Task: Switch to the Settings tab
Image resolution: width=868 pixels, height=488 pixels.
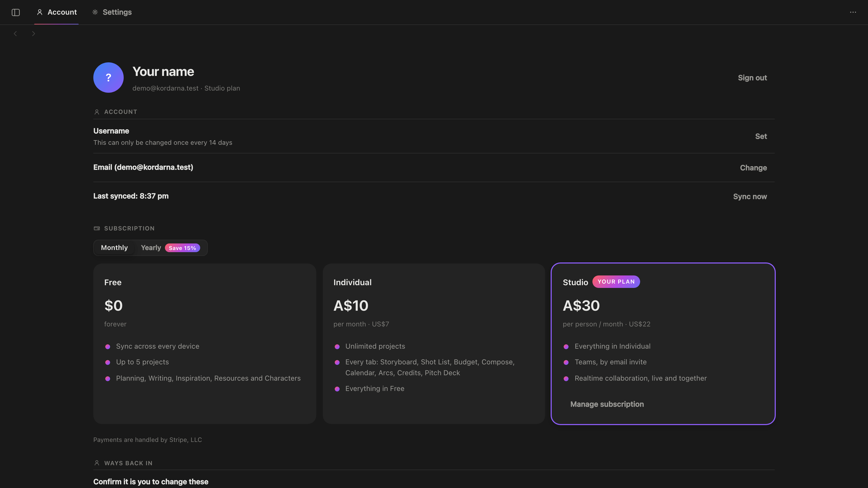Action: point(112,12)
